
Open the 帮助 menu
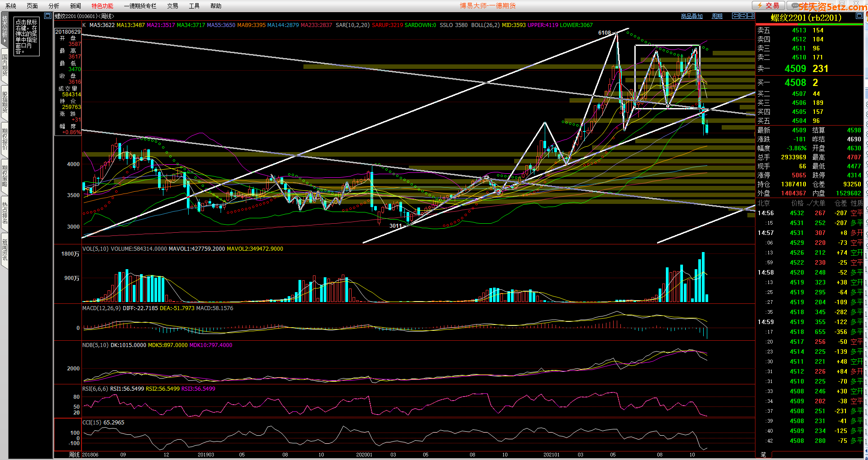(216, 6)
